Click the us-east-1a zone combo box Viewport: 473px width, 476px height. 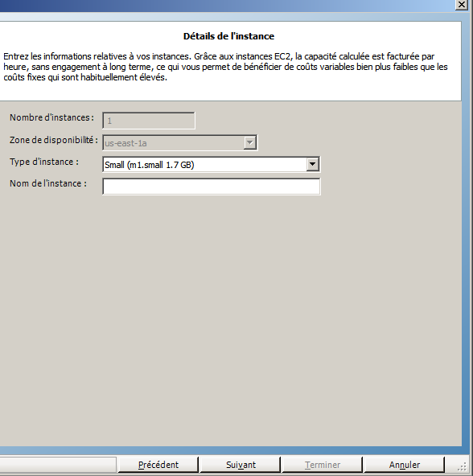tap(180, 142)
